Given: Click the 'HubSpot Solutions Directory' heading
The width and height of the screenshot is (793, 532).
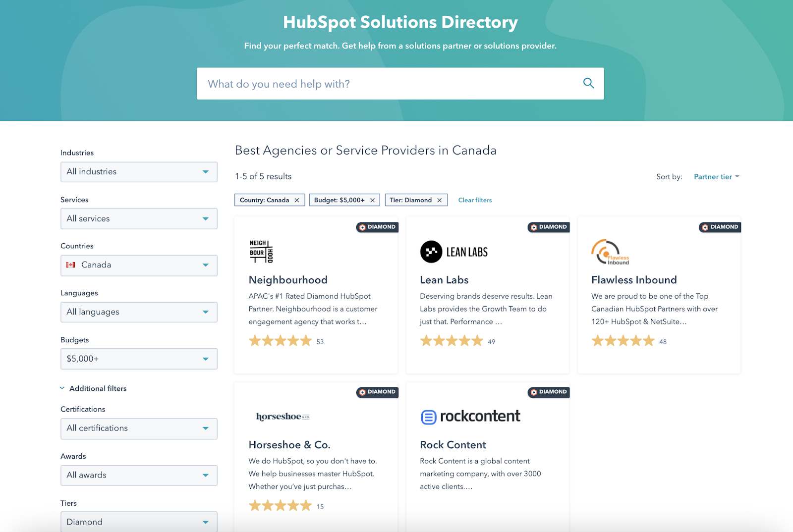Looking at the screenshot, I should [400, 22].
